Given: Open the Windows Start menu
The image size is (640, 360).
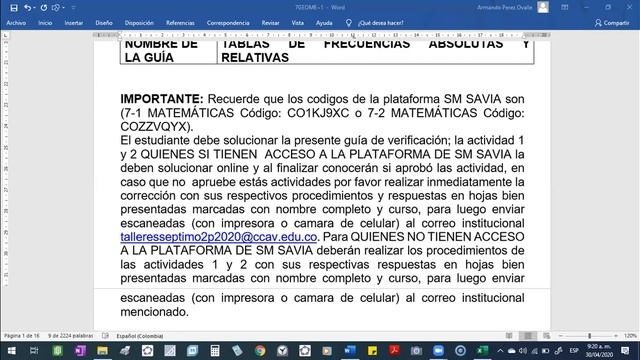Looking at the screenshot, I should pos(11,351).
